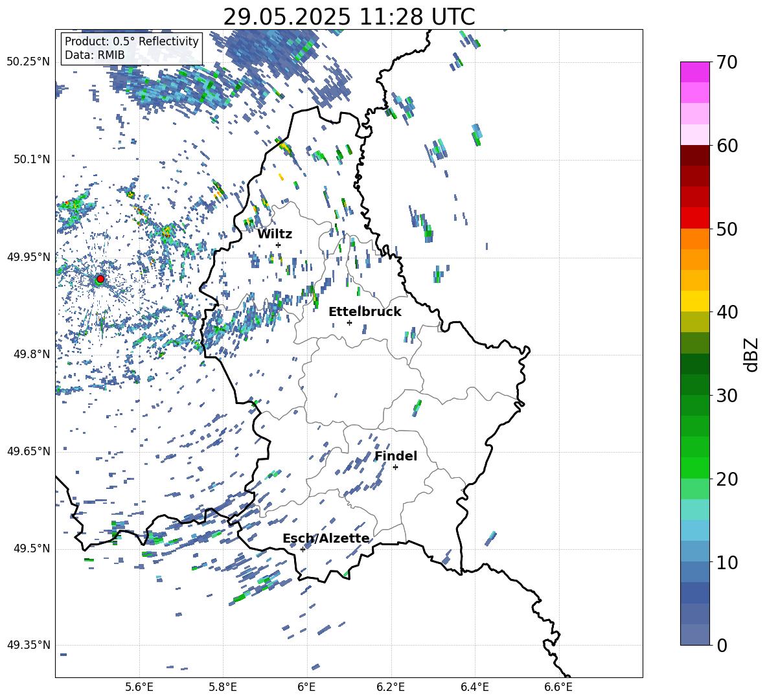Click the Product: 0.5° Reflectivity text

click(x=132, y=41)
